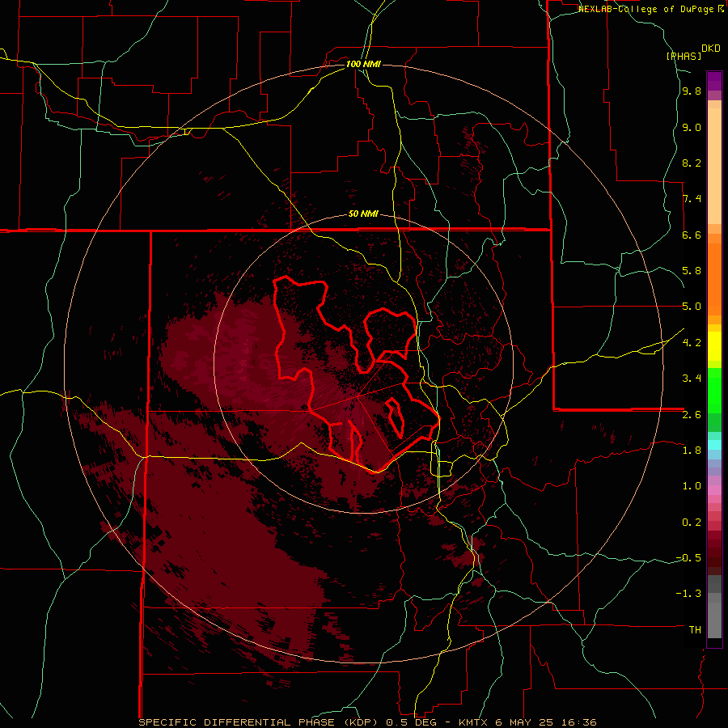This screenshot has height=728, width=728.
Task: Pick the dark orange color bar segment
Action: [714, 280]
